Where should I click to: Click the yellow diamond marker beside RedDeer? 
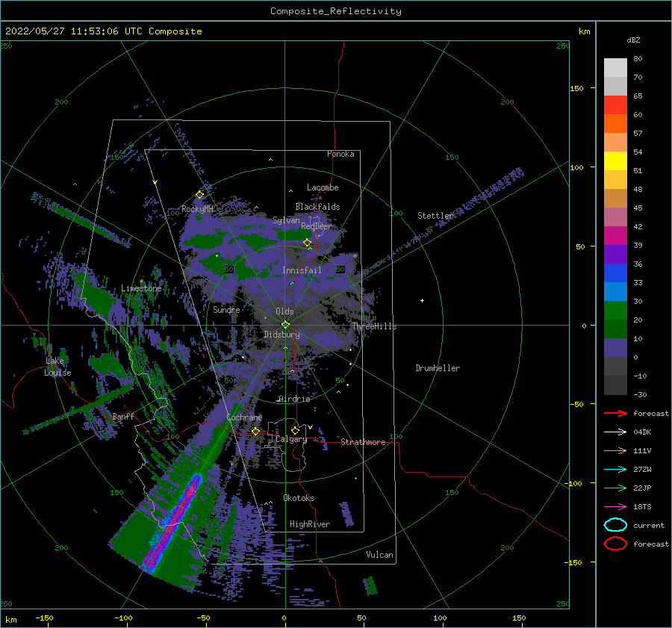pos(308,243)
